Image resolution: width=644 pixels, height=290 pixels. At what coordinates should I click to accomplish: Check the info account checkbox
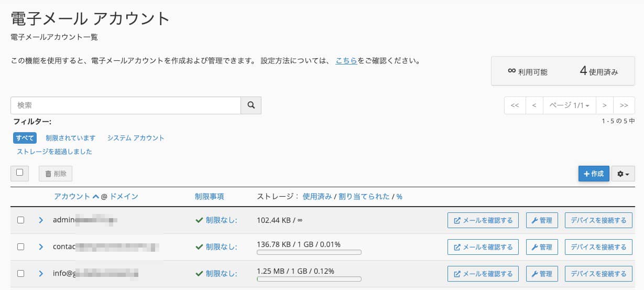21,273
